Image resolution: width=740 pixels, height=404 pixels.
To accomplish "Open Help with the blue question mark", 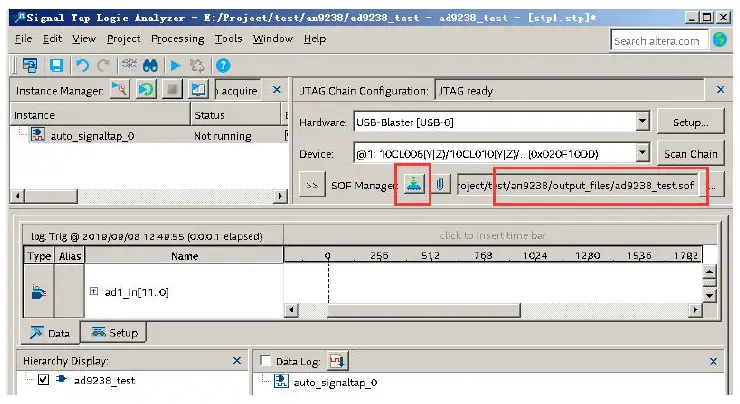I will pyautogui.click(x=223, y=65).
